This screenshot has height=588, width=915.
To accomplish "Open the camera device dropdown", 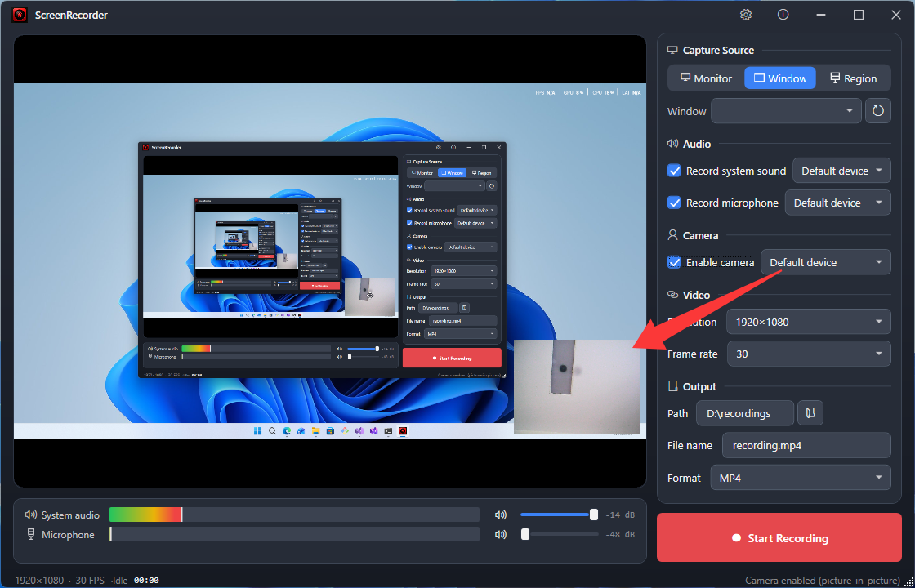I will [x=826, y=262].
